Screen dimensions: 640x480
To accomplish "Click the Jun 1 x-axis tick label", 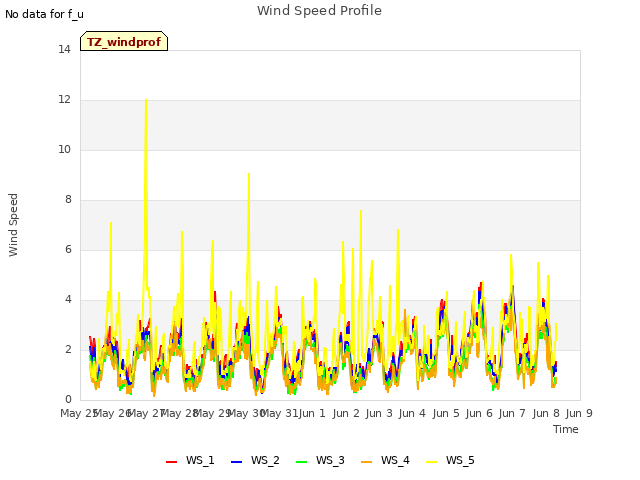I will 312,413.
